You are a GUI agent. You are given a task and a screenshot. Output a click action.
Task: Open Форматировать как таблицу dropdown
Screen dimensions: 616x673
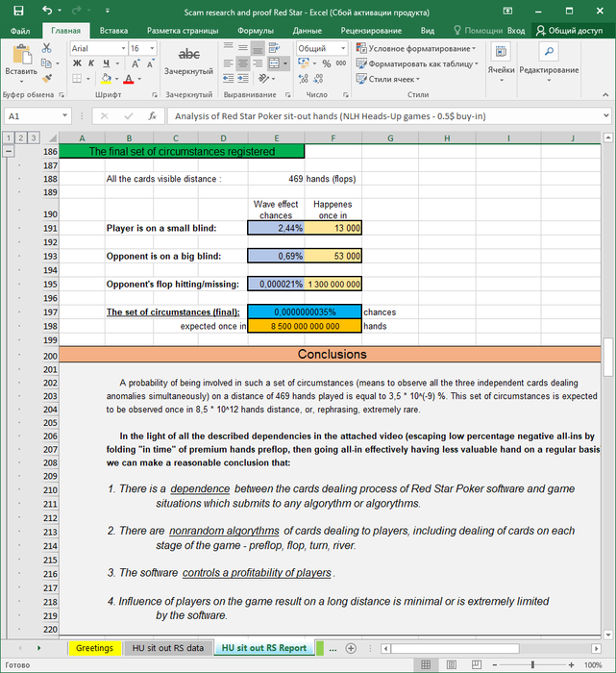pyautogui.click(x=417, y=64)
